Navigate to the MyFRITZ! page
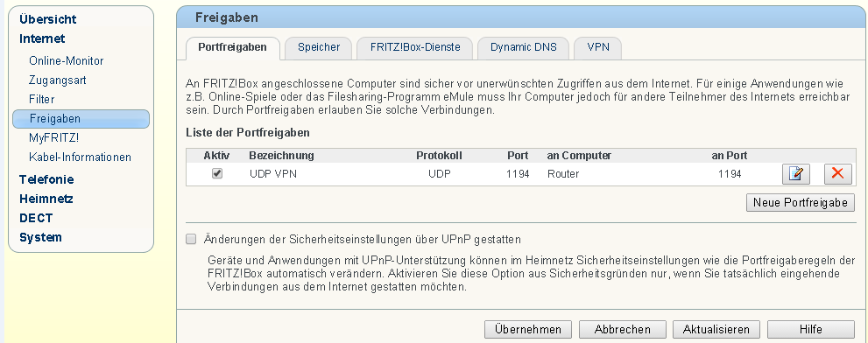 (x=54, y=137)
